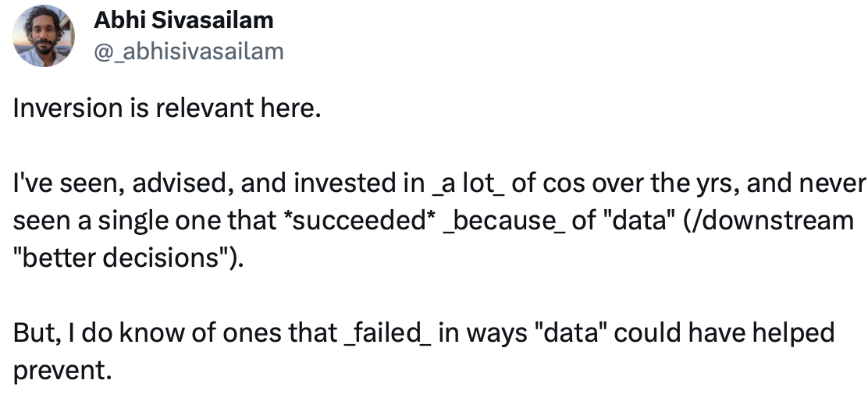Click the final word "prevent."

pos(62,371)
